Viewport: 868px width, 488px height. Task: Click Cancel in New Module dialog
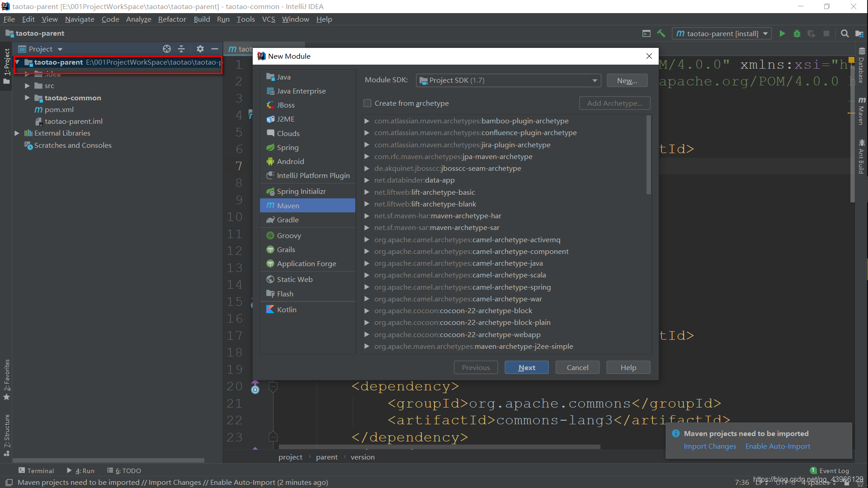coord(578,367)
